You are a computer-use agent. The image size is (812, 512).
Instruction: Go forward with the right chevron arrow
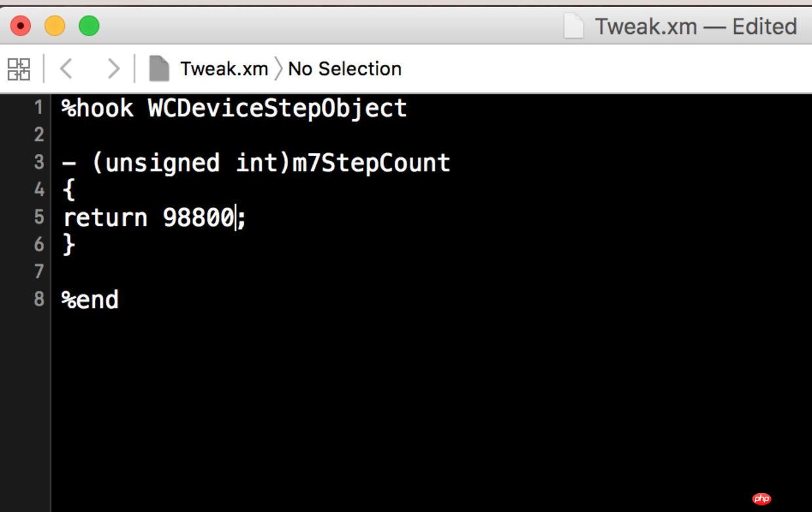pos(113,69)
